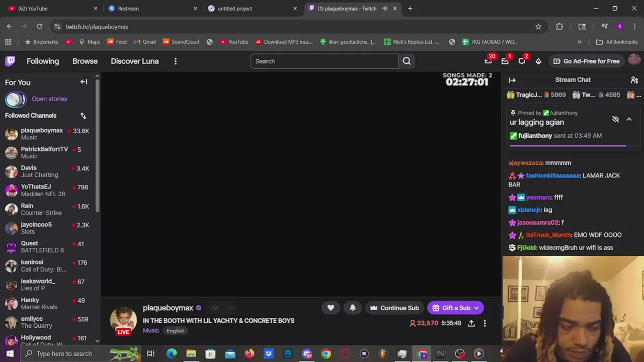Open File Explorer from taskbar
This screenshot has height=362, width=644.
[191, 353]
